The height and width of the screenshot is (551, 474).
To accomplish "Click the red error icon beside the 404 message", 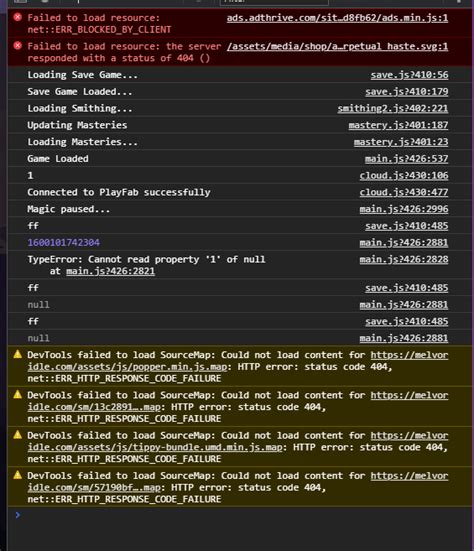I will pos(18,45).
